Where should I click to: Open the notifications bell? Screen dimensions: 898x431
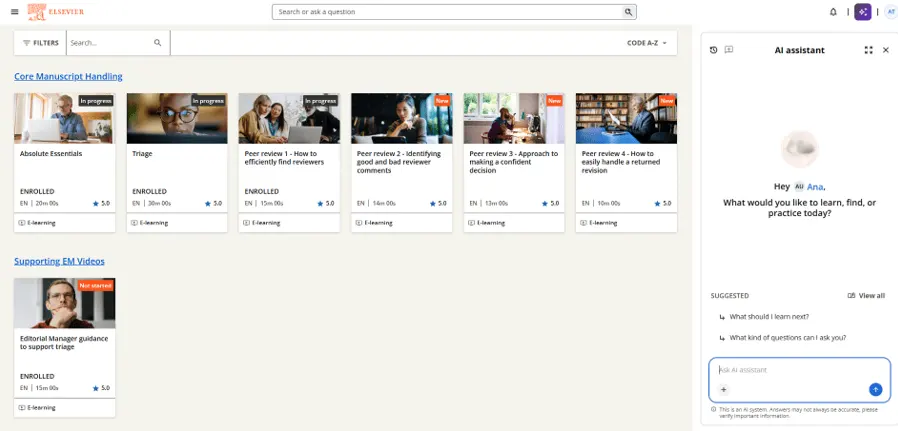click(833, 12)
